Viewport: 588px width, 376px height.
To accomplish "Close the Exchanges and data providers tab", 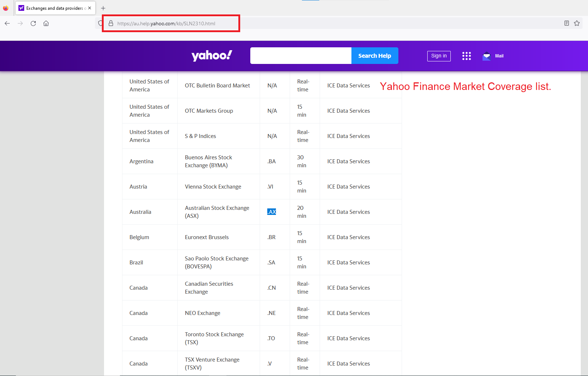I will [90, 8].
